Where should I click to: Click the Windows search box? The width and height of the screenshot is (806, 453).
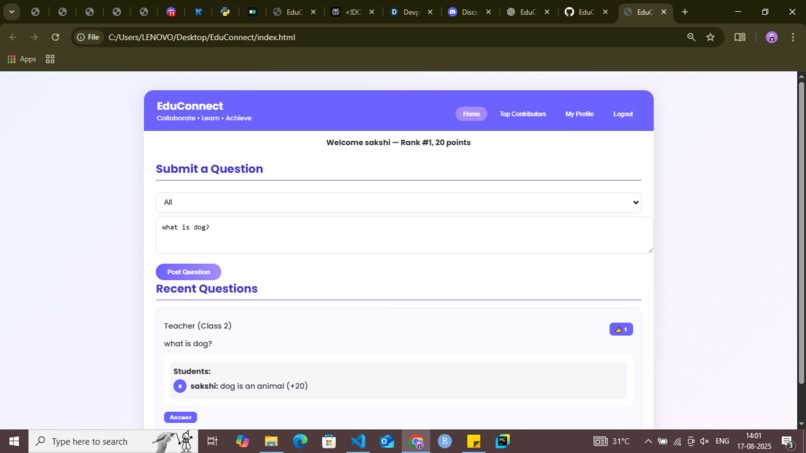[x=113, y=441]
